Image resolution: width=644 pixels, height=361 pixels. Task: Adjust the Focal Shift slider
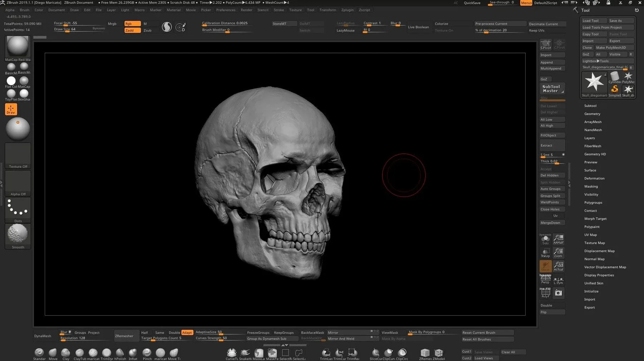pyautogui.click(x=79, y=24)
